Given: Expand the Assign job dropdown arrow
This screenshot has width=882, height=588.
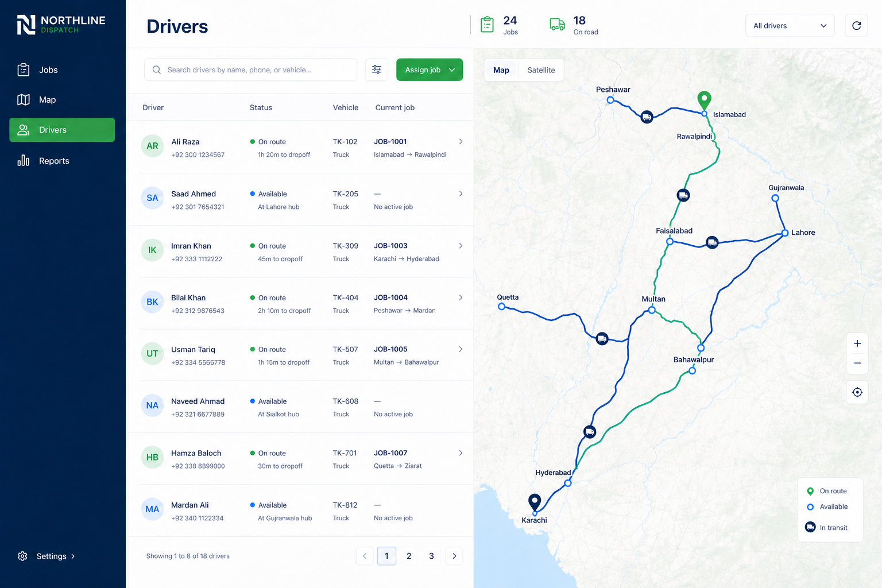Looking at the screenshot, I should tap(452, 70).
